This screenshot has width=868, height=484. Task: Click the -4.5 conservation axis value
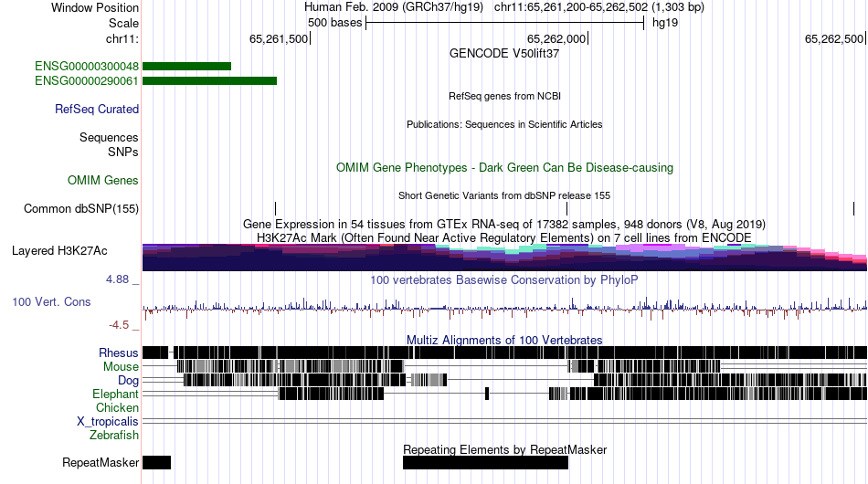click(x=119, y=325)
